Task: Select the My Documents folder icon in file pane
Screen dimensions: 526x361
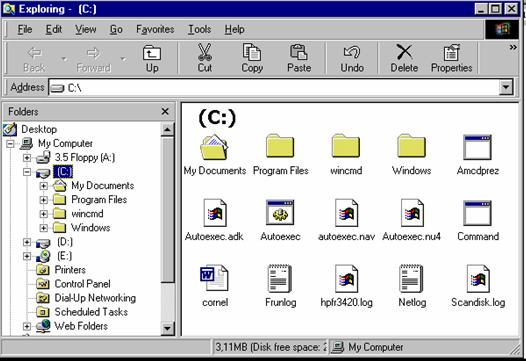Action: click(x=214, y=147)
